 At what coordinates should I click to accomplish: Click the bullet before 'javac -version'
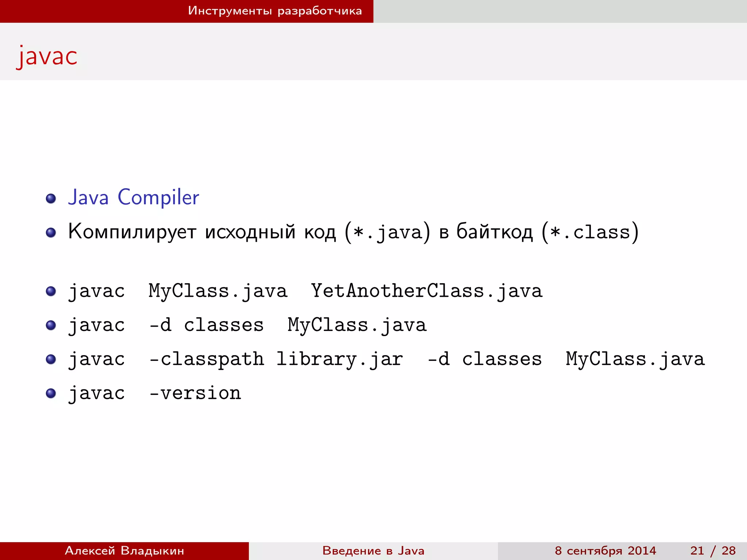coord(51,393)
